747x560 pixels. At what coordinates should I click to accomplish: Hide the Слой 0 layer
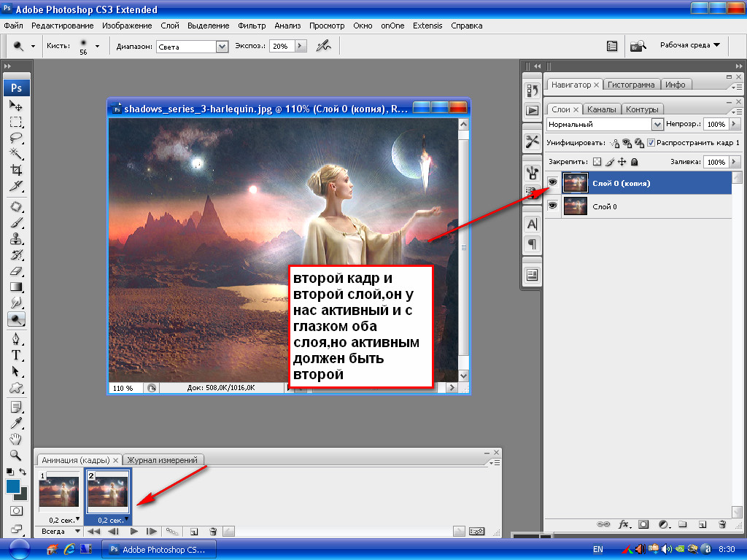[552, 206]
